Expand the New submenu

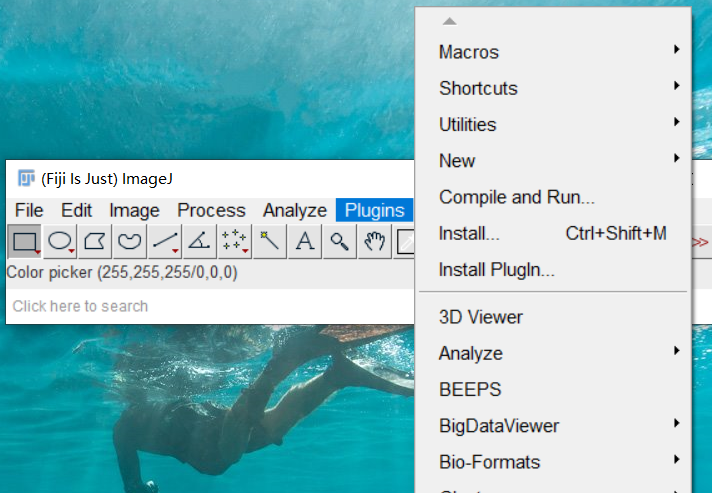pos(553,161)
